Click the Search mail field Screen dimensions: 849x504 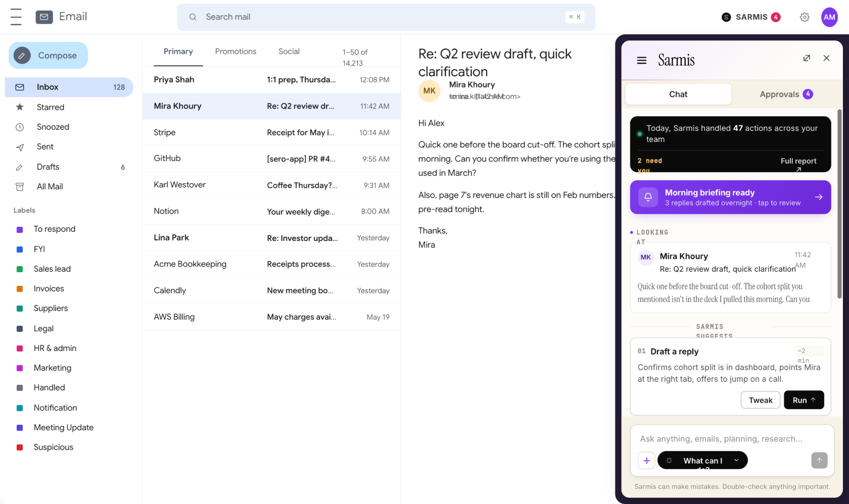[x=386, y=17]
